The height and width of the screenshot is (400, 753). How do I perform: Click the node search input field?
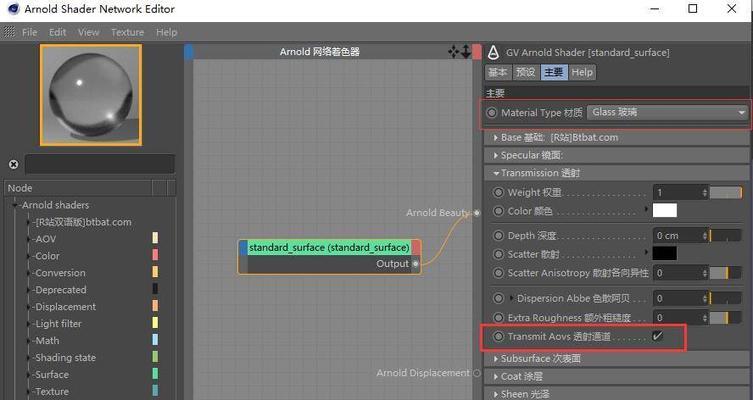[x=100, y=164]
